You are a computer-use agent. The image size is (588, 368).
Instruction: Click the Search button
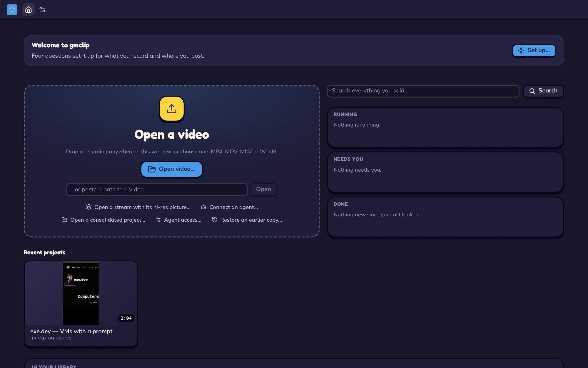(543, 91)
